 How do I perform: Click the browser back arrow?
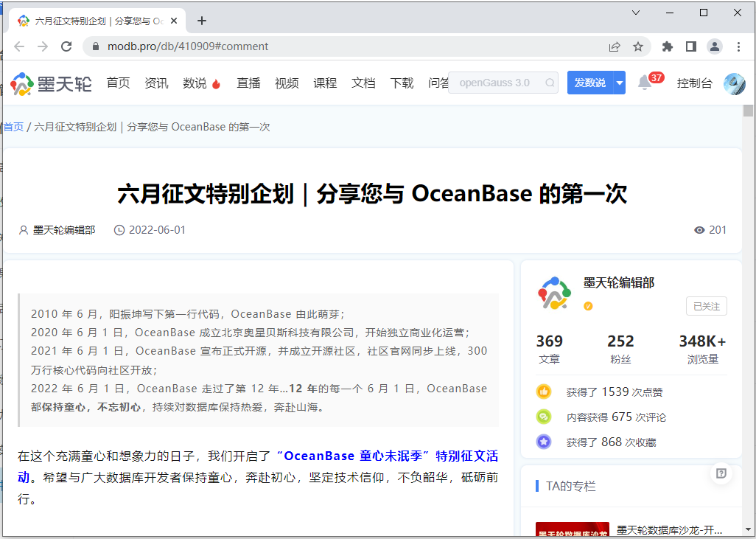coord(19,46)
